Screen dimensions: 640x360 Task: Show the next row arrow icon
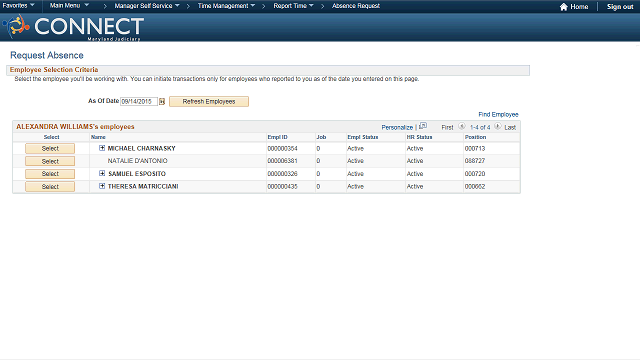click(x=497, y=127)
